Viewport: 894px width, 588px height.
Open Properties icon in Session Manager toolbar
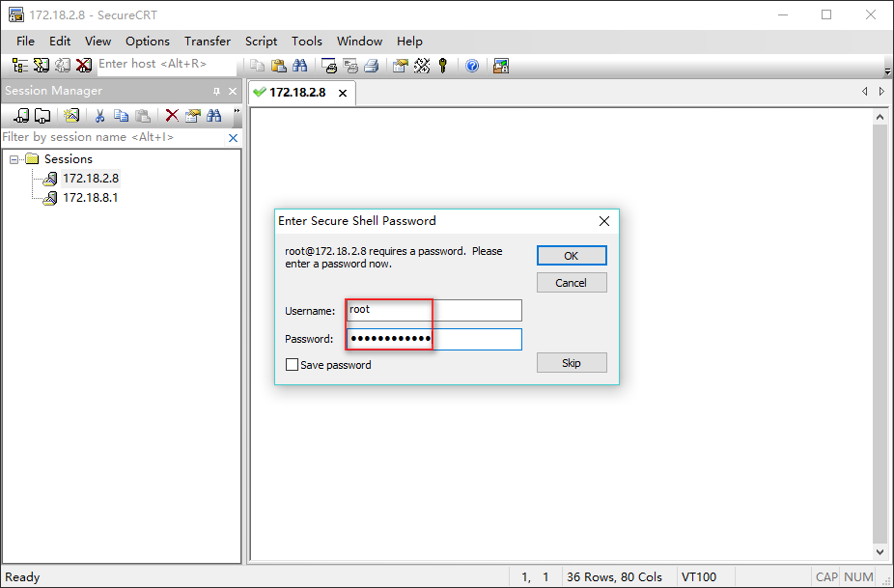(x=193, y=116)
